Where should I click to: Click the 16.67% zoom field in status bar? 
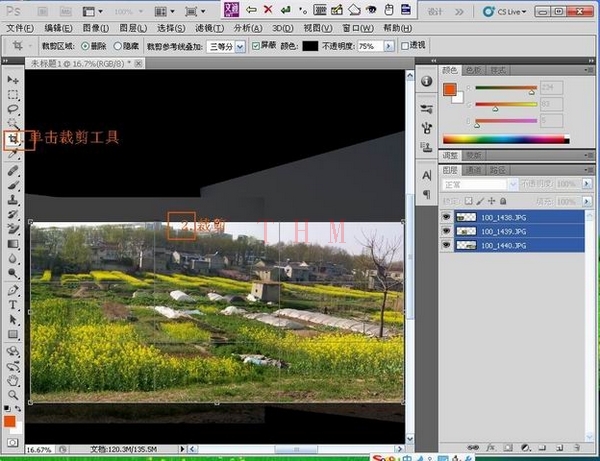(x=41, y=449)
